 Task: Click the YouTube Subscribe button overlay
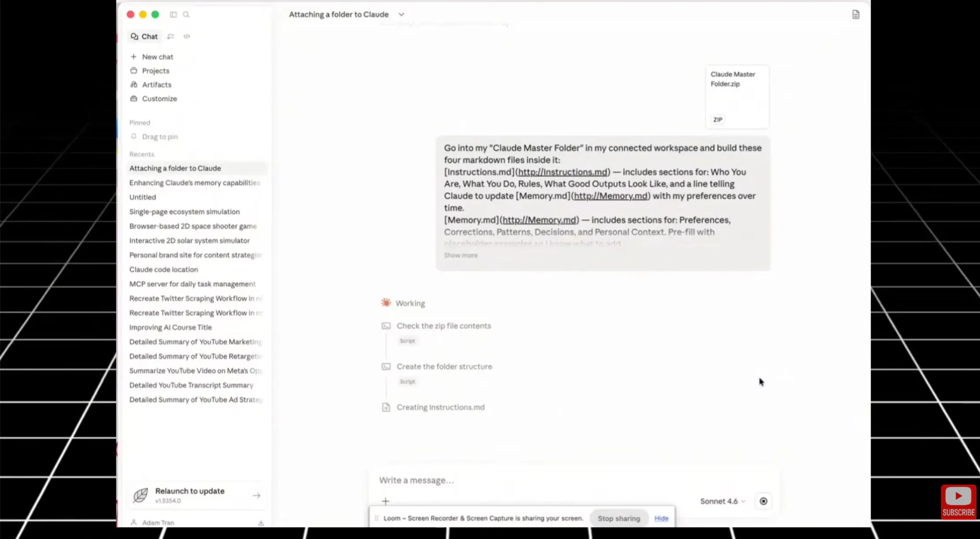coord(958,502)
